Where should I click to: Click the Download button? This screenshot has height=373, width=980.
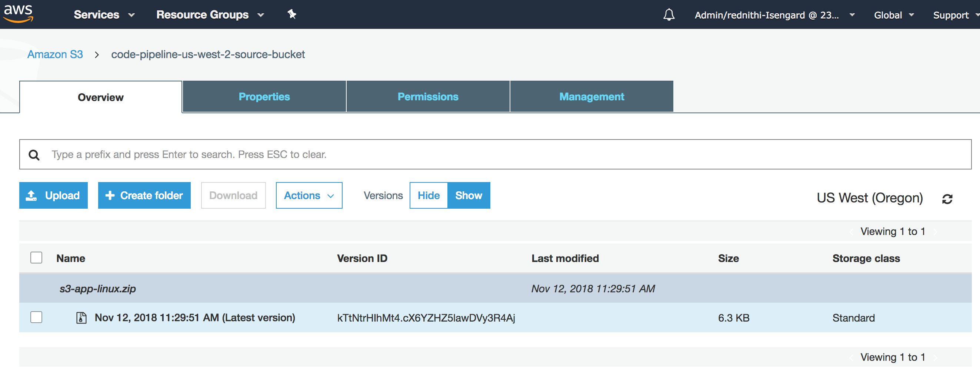coord(233,195)
